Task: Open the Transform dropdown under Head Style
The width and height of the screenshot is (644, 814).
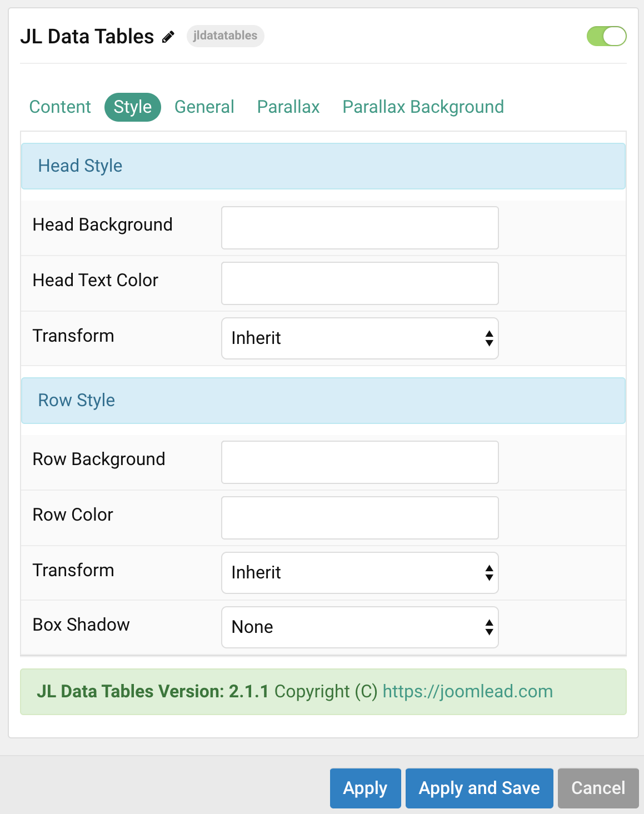Action: [360, 338]
